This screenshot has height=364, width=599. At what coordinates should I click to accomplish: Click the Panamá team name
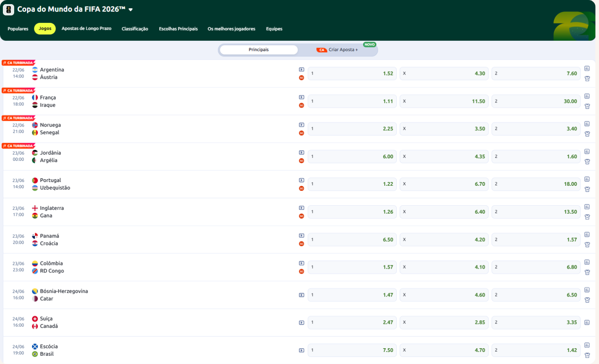click(50, 236)
